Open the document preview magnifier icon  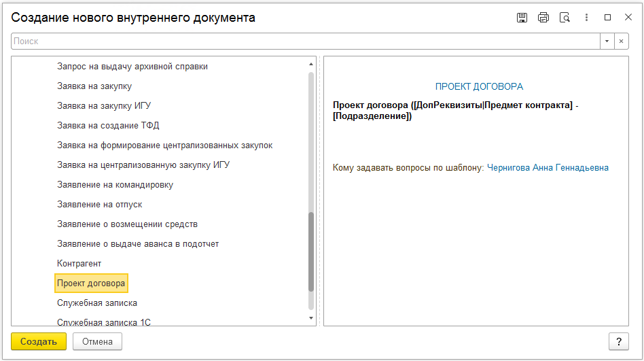point(565,18)
